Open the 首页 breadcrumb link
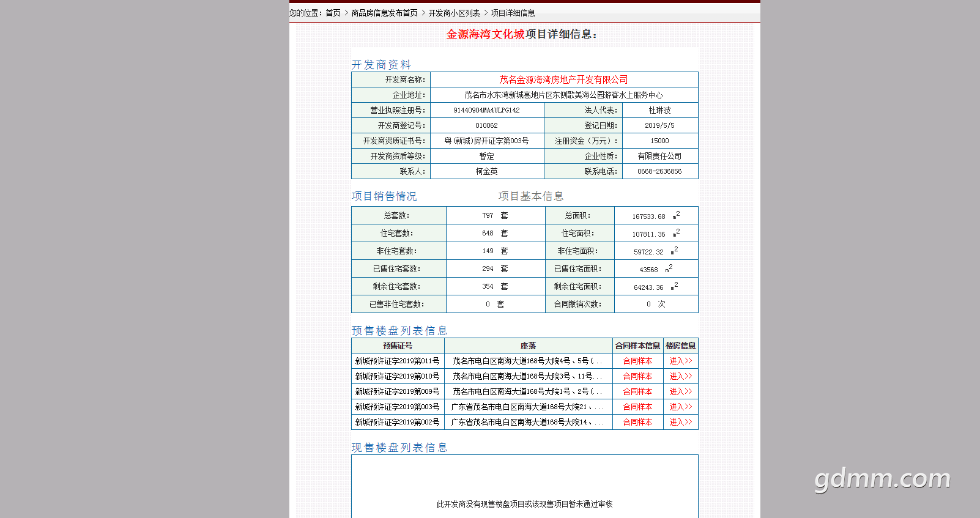 pyautogui.click(x=333, y=13)
